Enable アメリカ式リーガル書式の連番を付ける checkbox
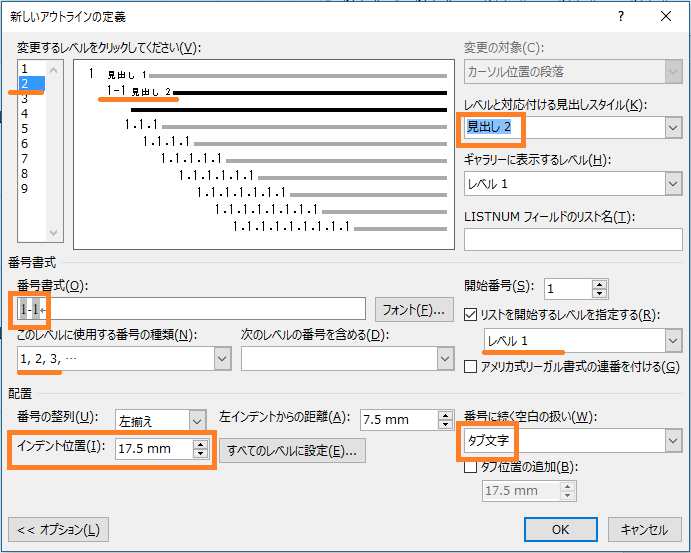This screenshot has height=553, width=691. click(x=470, y=367)
